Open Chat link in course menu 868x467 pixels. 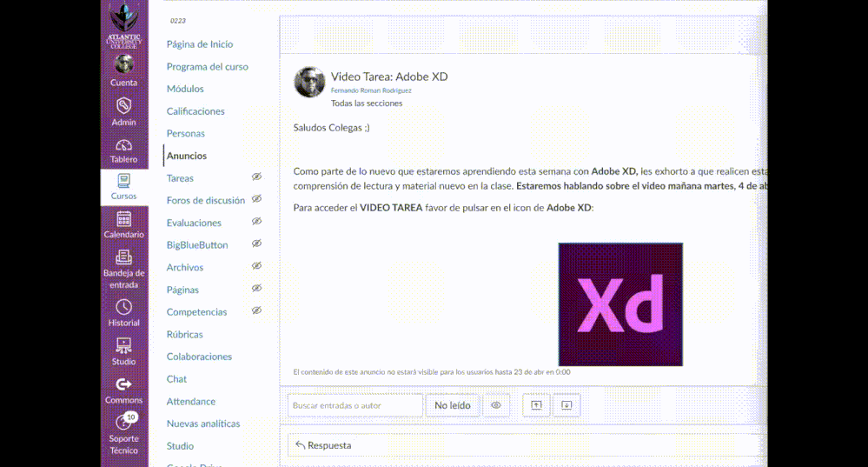(176, 379)
